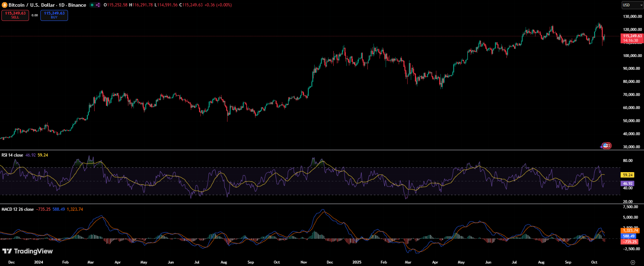
Task: Open the USD currency dropdown
Action: tap(632, 5)
